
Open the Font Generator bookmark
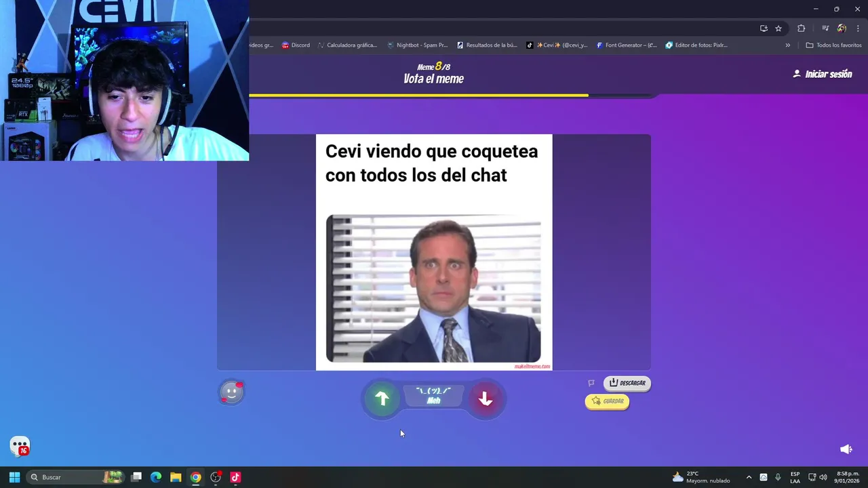[x=627, y=45]
